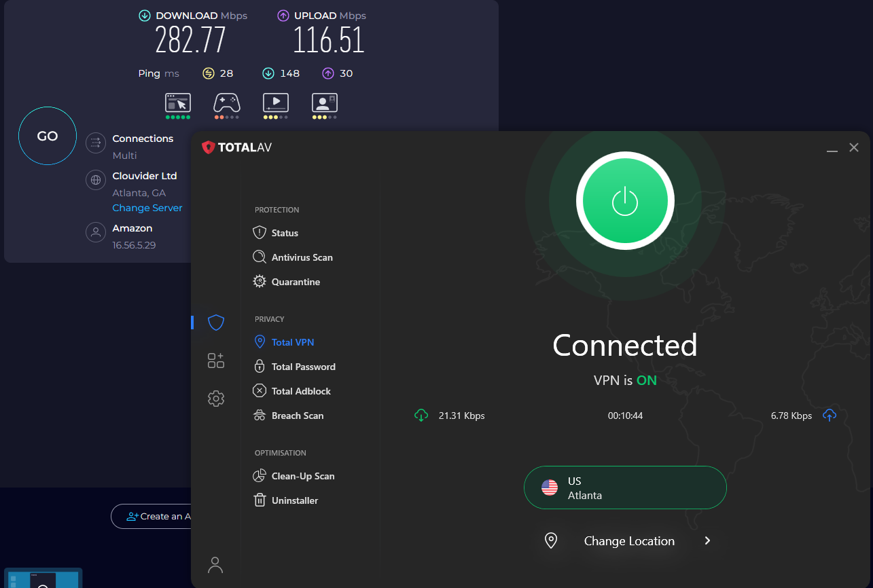Expand Change Location chevron arrow
This screenshot has height=588, width=873.
(x=707, y=541)
